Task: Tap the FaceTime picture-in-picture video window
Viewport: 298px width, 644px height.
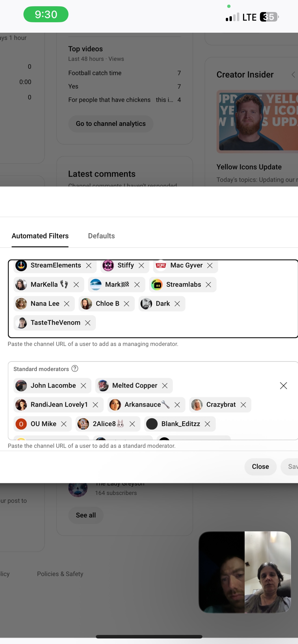Action: 244,572
